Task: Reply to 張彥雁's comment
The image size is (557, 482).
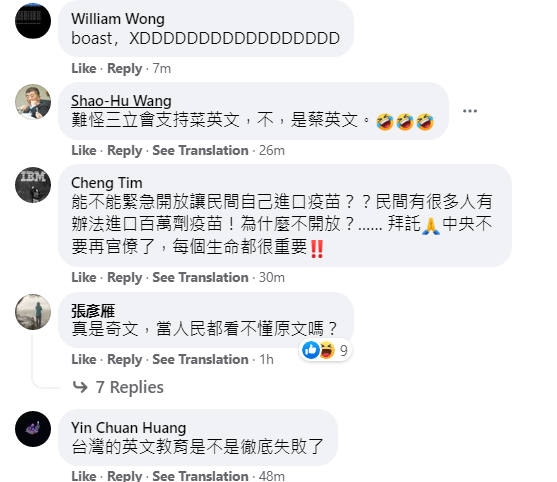Action: (125, 359)
